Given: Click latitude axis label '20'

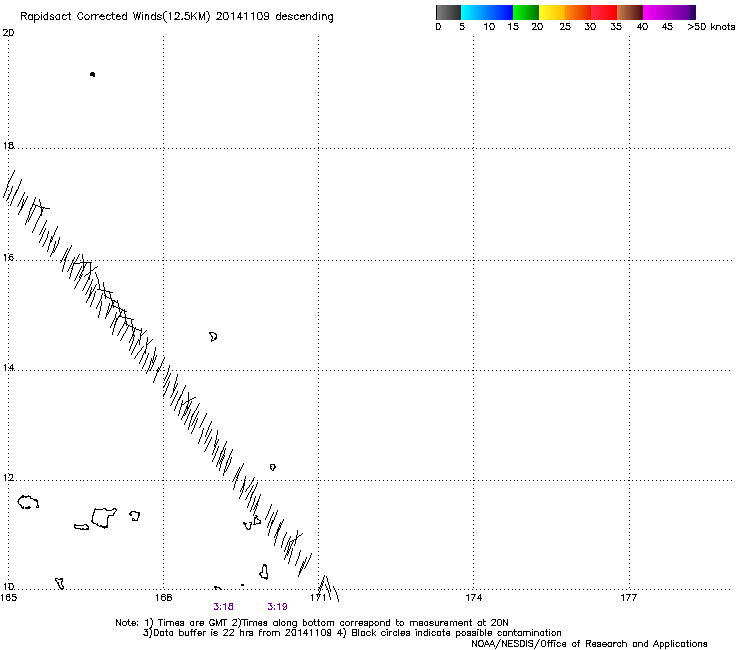Looking at the screenshot, I should tap(8, 33).
